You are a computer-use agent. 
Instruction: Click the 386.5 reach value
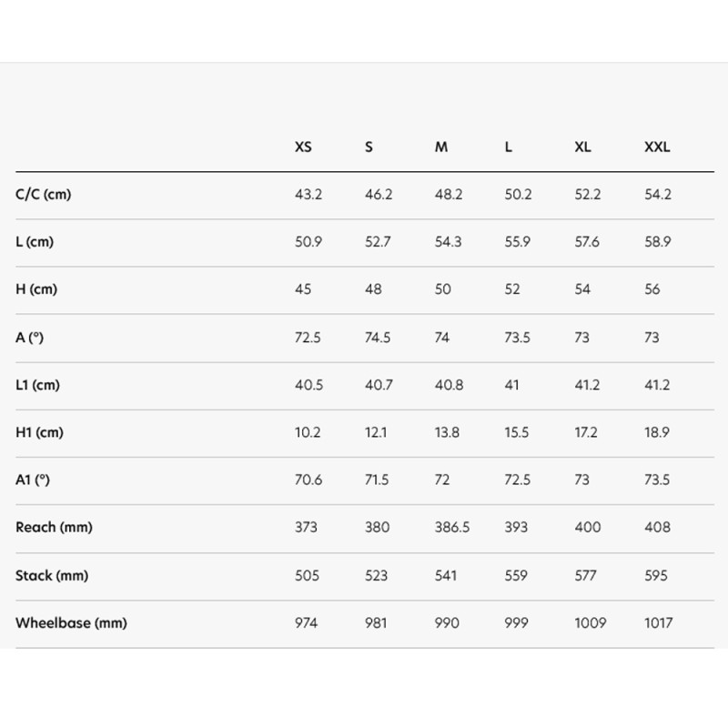point(452,527)
